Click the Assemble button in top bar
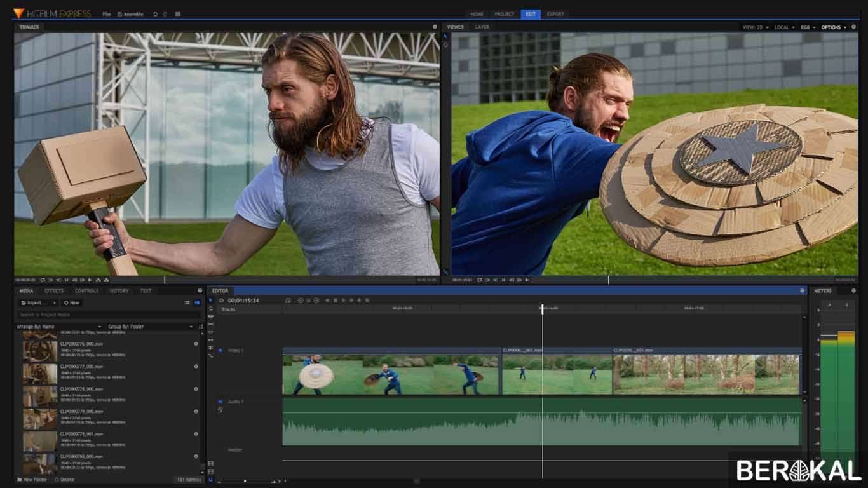 coord(130,14)
